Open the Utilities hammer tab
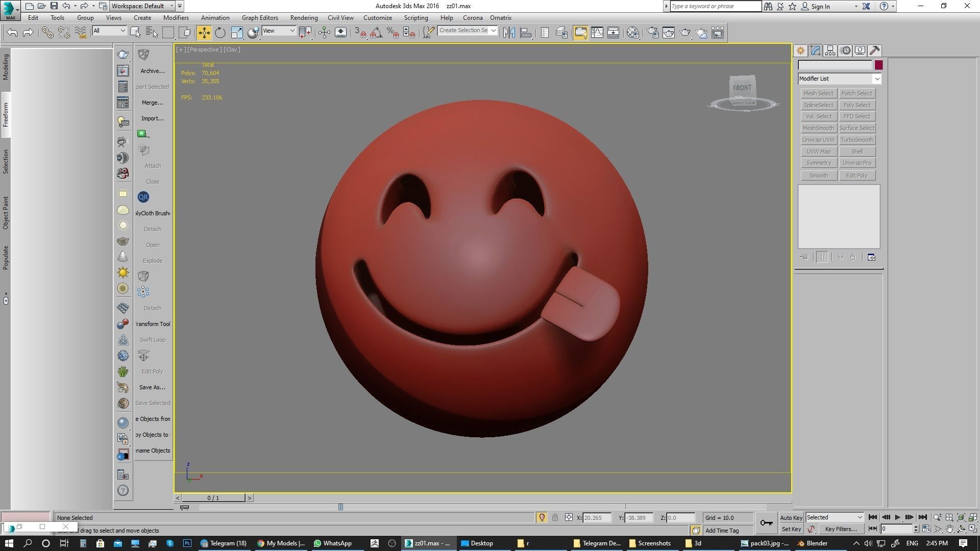This screenshot has width=980, height=551. click(x=875, y=51)
